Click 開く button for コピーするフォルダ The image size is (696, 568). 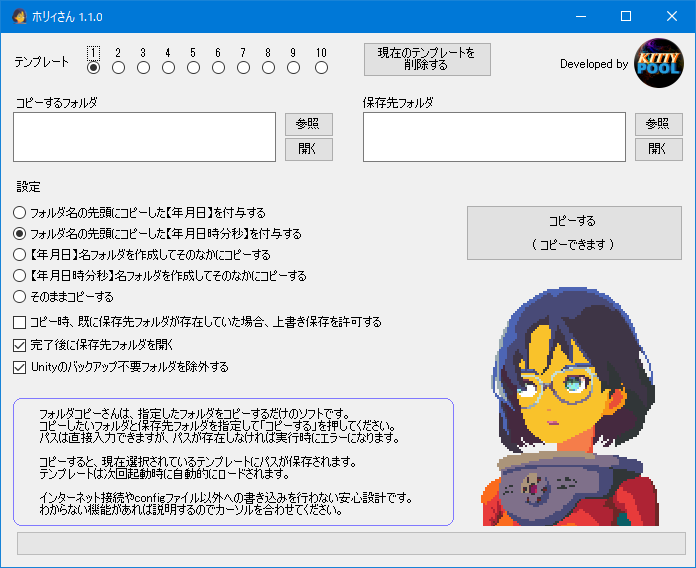(308, 149)
